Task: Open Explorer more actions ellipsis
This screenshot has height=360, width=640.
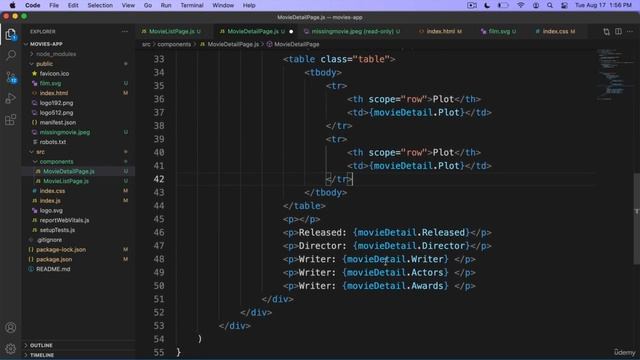Action: 124,31
